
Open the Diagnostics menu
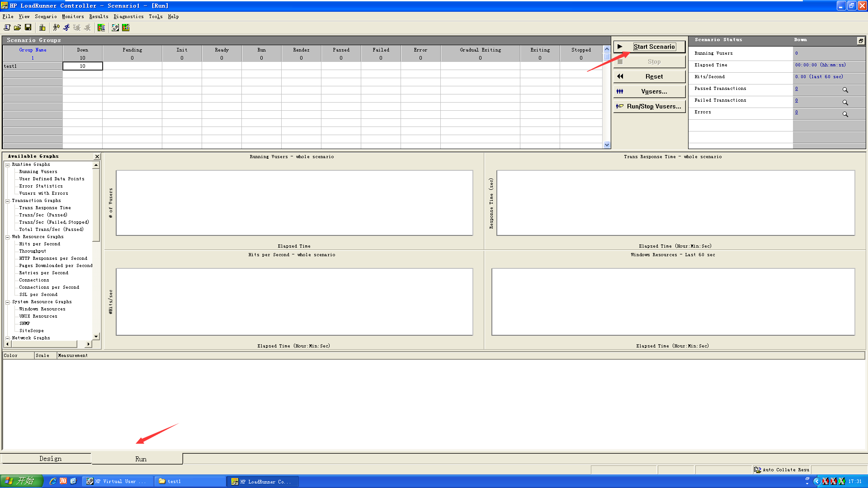point(128,17)
